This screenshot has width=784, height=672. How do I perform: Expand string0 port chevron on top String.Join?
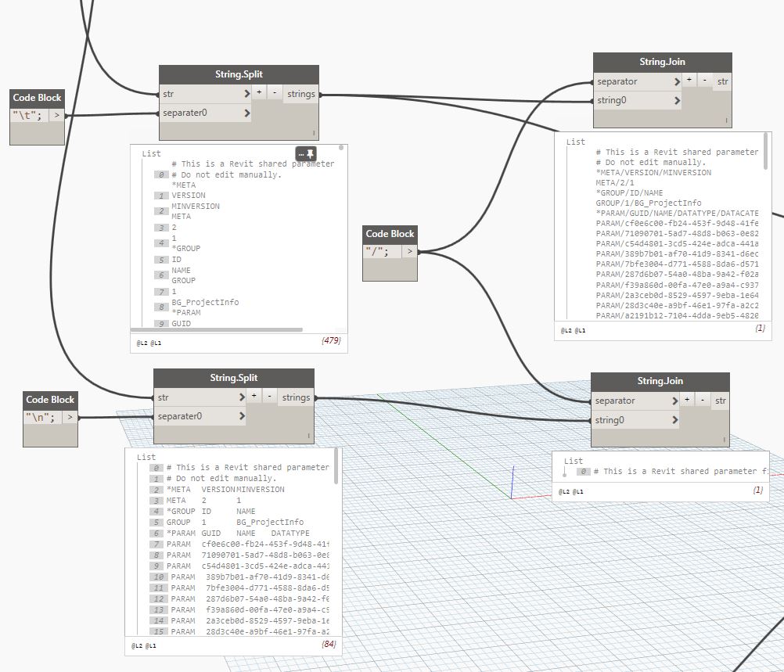click(676, 100)
